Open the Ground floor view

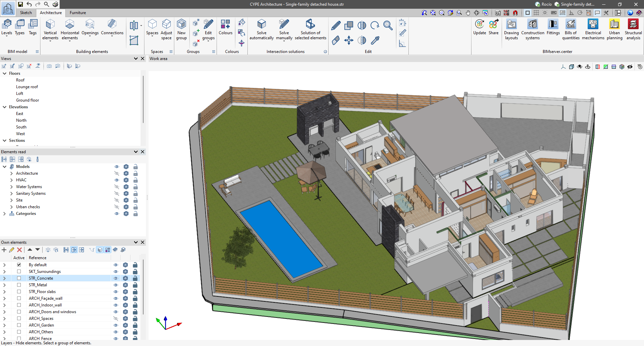click(x=28, y=100)
